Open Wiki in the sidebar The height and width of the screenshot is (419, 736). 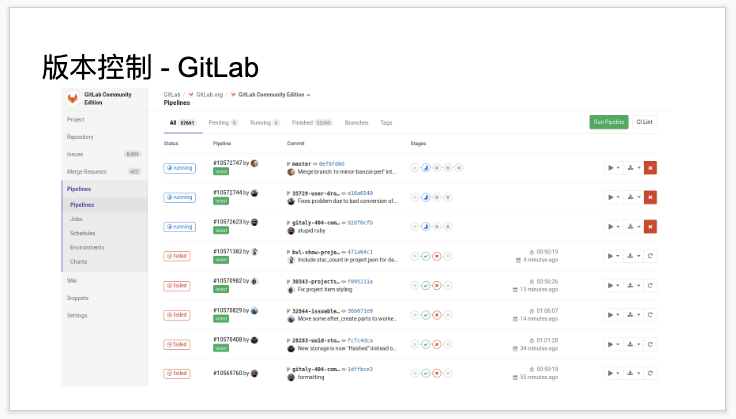[x=72, y=281]
